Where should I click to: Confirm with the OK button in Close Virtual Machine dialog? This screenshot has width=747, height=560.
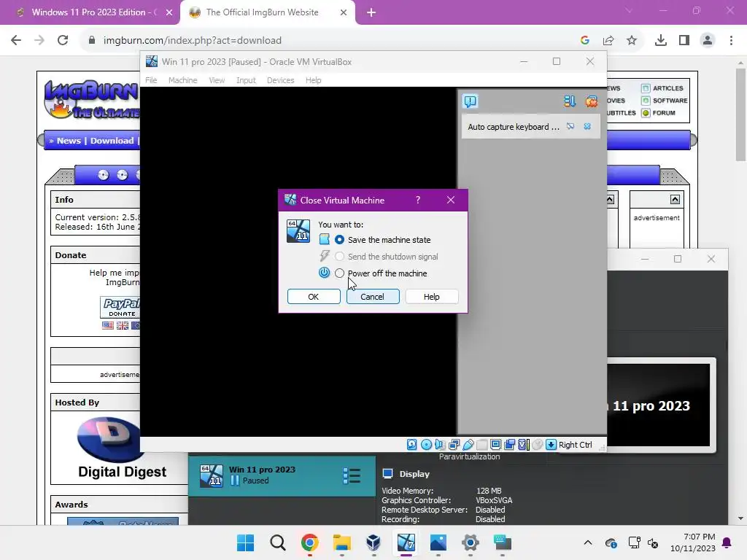point(314,297)
